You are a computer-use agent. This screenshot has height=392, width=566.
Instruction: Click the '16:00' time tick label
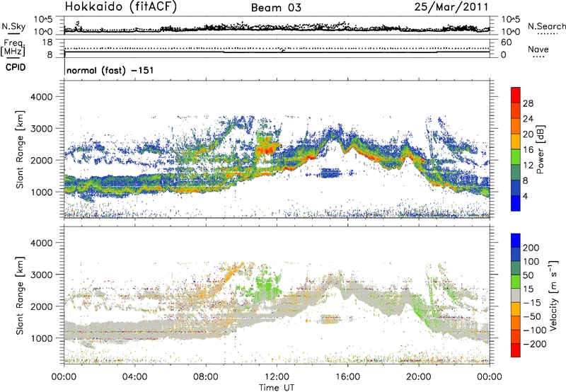tap(347, 377)
